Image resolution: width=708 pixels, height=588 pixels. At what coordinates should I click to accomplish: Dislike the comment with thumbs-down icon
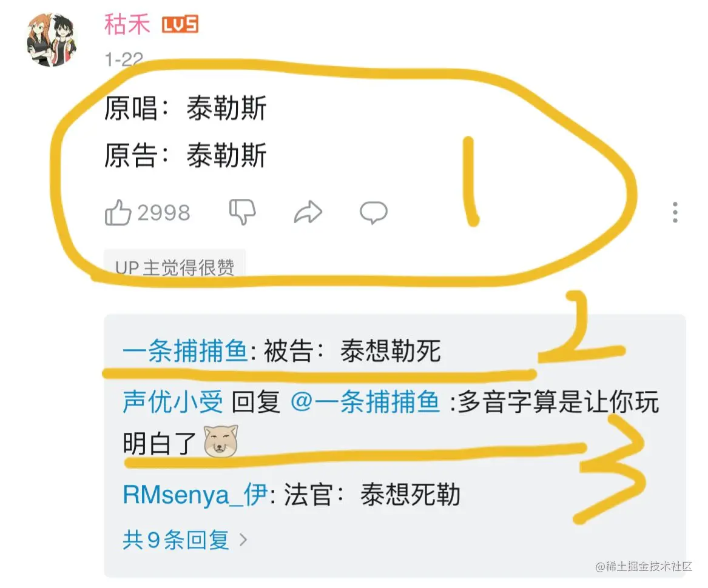[243, 211]
